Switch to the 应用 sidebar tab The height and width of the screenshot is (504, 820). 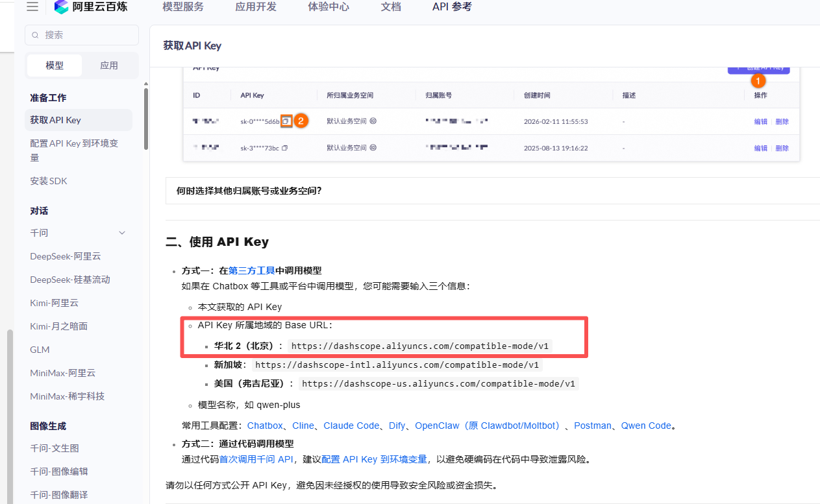pyautogui.click(x=109, y=66)
